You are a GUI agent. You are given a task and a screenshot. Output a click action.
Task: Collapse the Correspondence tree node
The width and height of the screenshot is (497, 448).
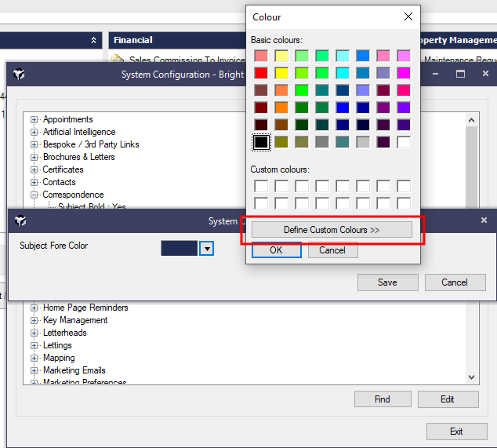point(34,195)
